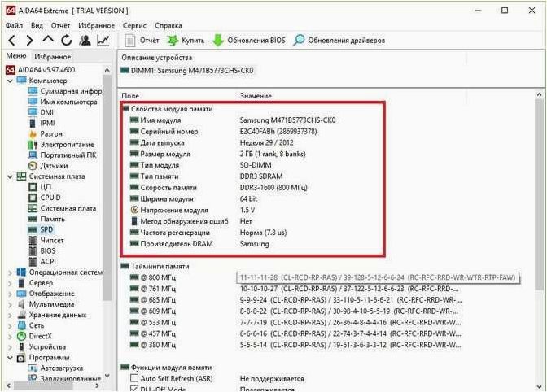This screenshot has height=392, width=547.
Task: Go up one level with the up arrow
Action: (48, 39)
